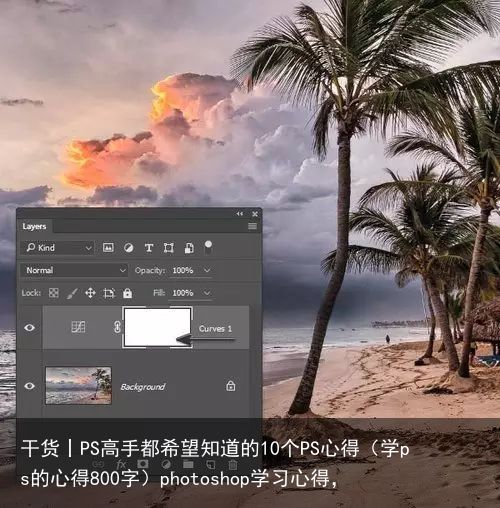Expand the Fill value dropdown arrow
Screen dimensions: 500x508
point(207,293)
